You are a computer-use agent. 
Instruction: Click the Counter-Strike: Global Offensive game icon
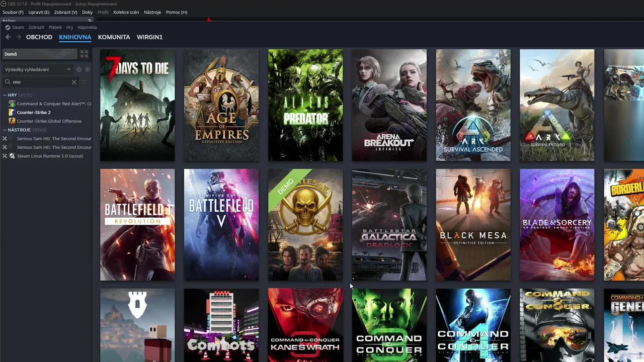[12, 121]
